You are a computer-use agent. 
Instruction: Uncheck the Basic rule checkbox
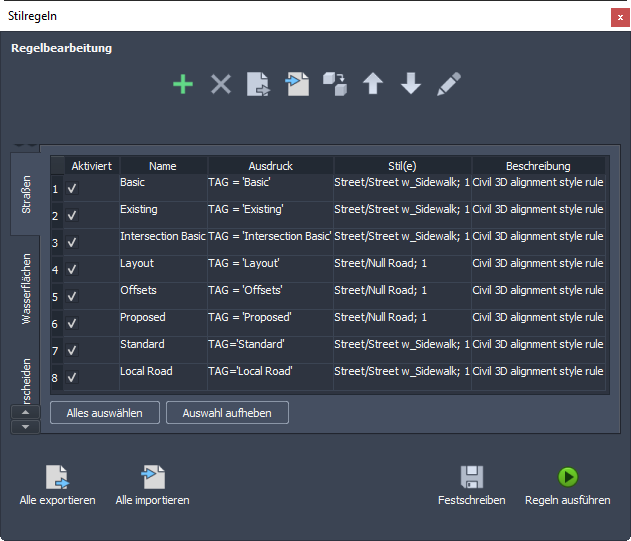coord(72,188)
